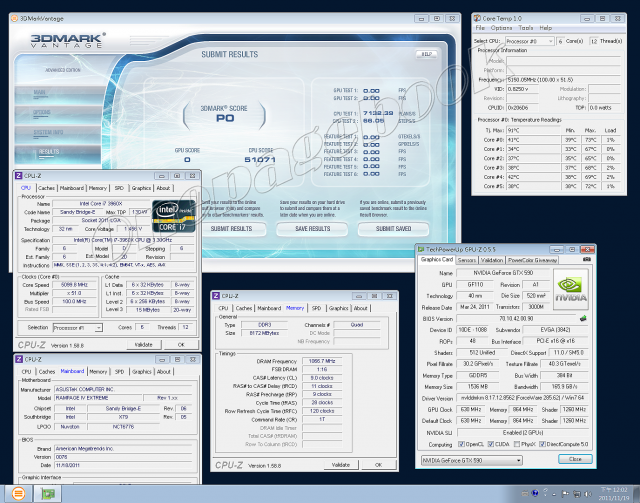Click the GPU-Z screenshot camera icon
This screenshot has width=640, height=503.
[587, 259]
